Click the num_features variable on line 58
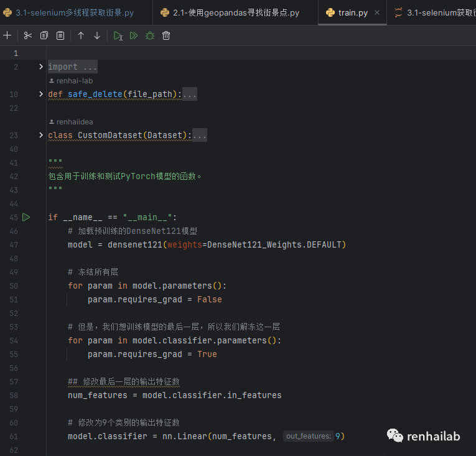 tap(98, 395)
